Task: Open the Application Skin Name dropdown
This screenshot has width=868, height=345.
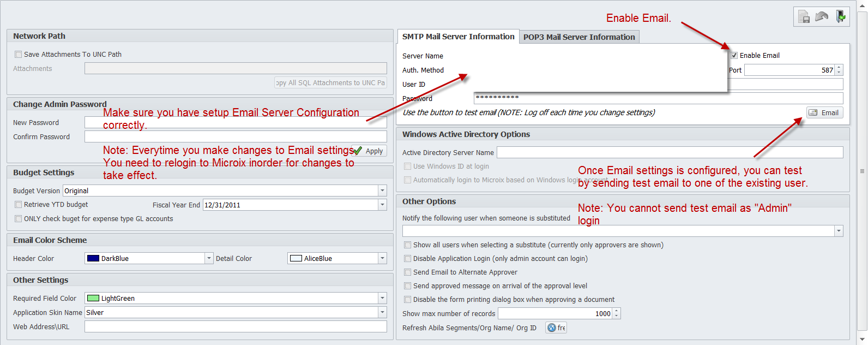Action: [x=382, y=312]
